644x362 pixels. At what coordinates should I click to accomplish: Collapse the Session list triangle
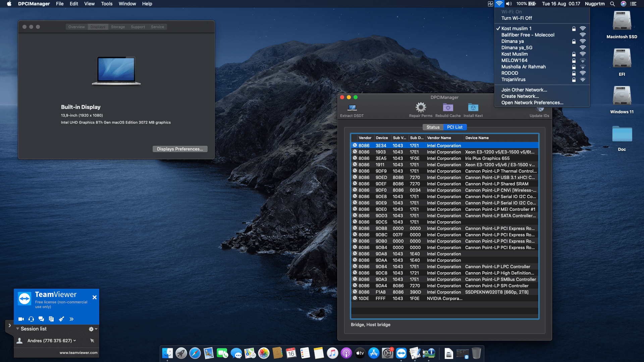17,329
